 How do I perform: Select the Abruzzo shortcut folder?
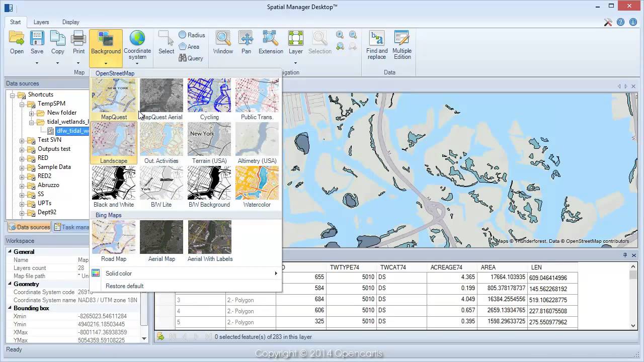pyautogui.click(x=48, y=185)
